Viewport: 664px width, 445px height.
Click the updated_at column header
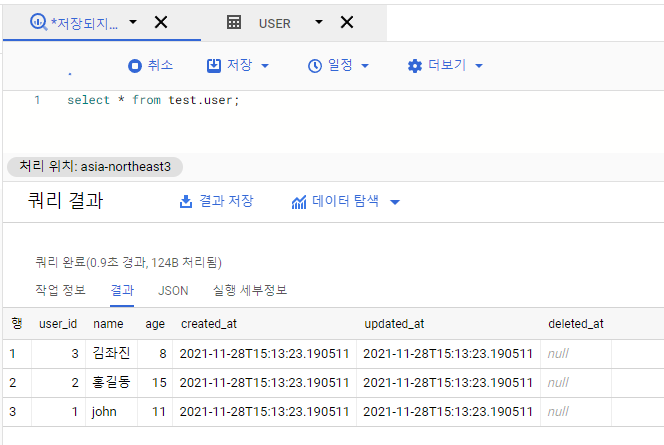click(x=394, y=324)
